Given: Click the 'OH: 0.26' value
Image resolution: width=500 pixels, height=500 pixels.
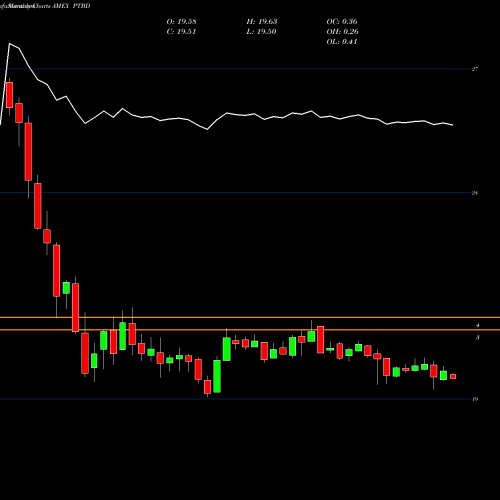Looking at the screenshot, I should coord(342,32).
